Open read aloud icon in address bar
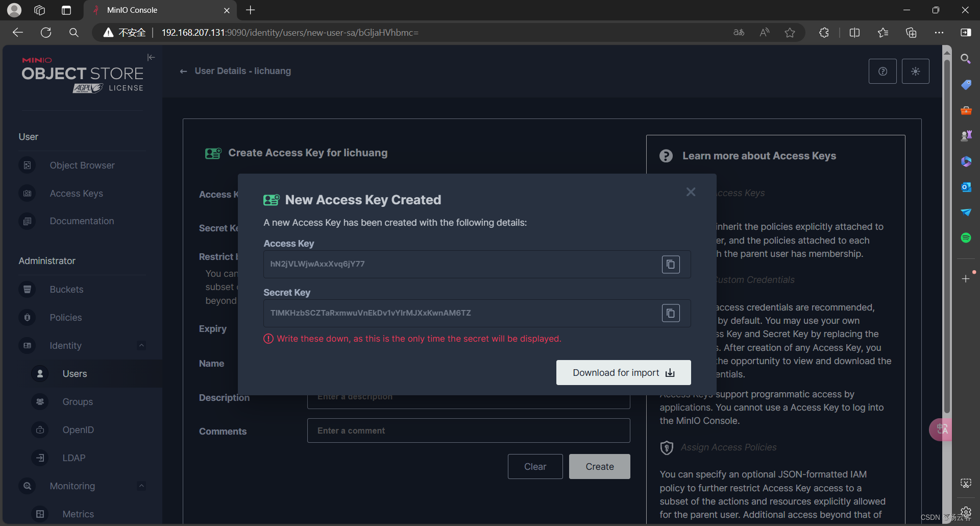This screenshot has width=980, height=526. 764,33
